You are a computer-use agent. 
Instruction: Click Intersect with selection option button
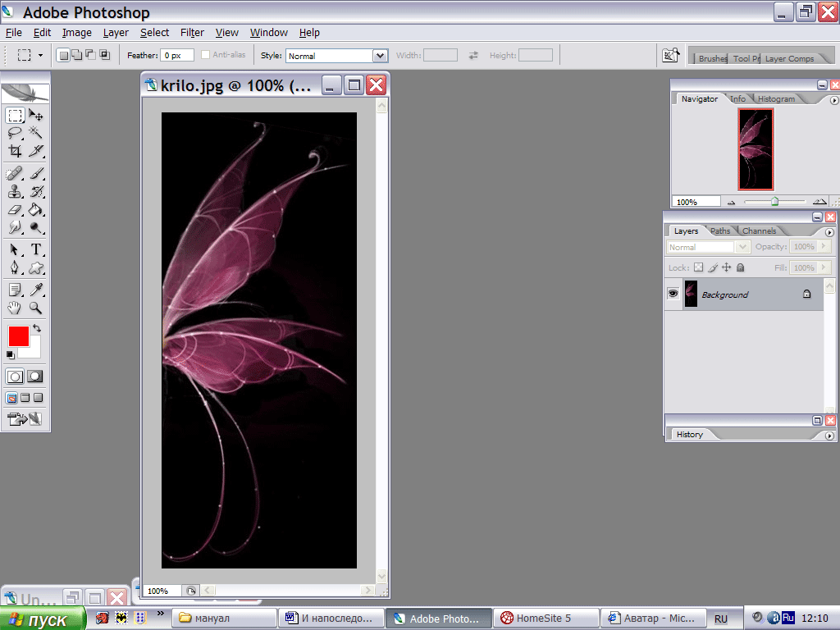[105, 55]
